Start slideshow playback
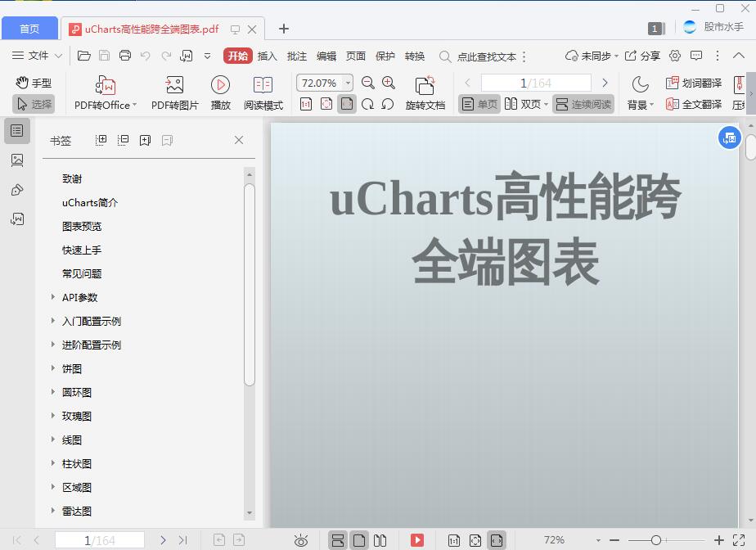The image size is (756, 550). (x=220, y=93)
